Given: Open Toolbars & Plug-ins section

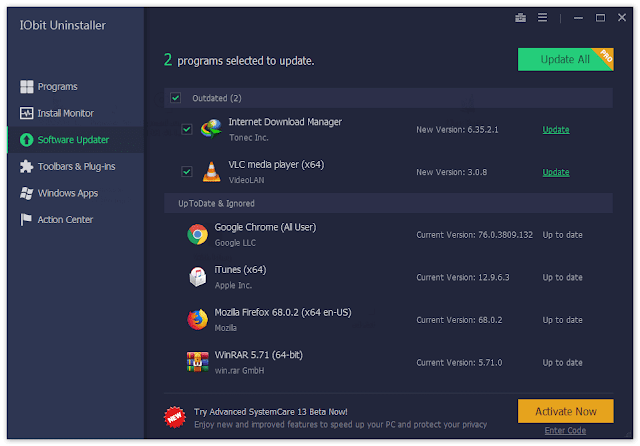Looking at the screenshot, I should pyautogui.click(x=76, y=166).
